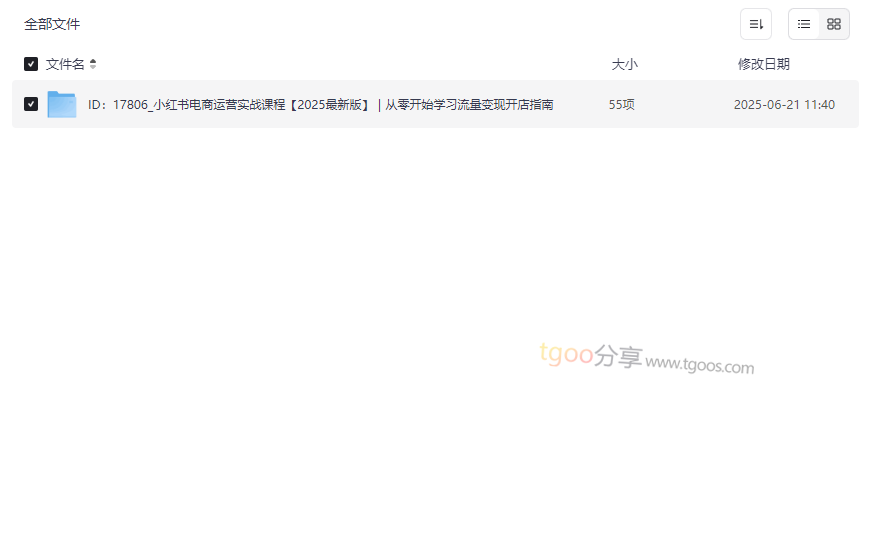Image resolution: width=874 pixels, height=538 pixels.
Task: Open the sort order options button
Action: coord(756,24)
